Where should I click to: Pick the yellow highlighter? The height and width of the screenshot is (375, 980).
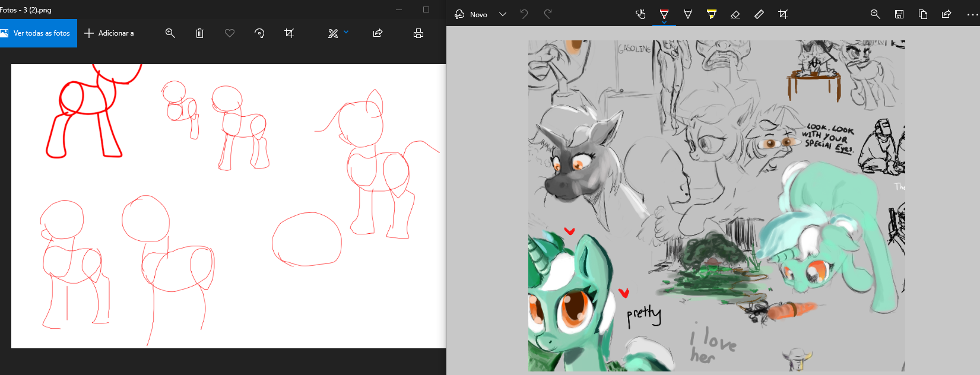click(x=712, y=14)
